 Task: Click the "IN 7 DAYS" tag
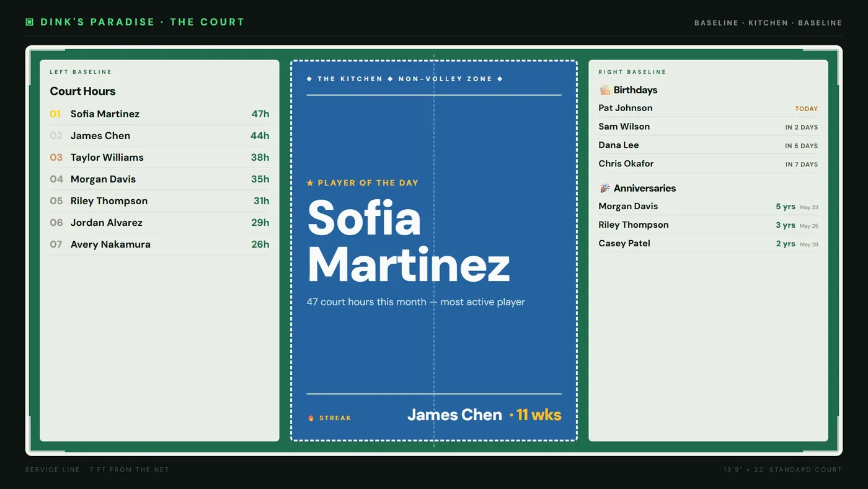[x=802, y=164]
